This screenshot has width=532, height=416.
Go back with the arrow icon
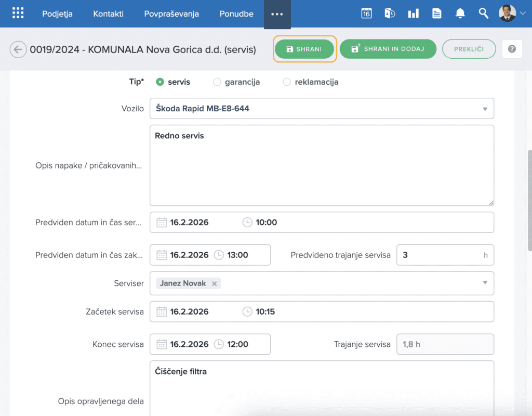pyautogui.click(x=18, y=49)
